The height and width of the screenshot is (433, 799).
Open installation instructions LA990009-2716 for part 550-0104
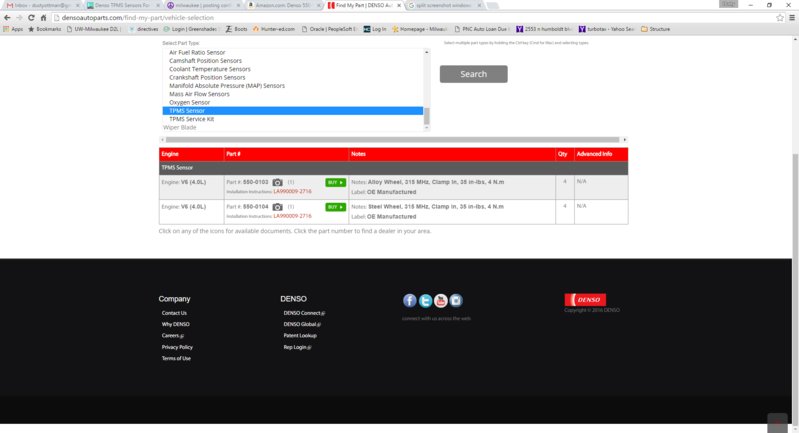coord(292,216)
